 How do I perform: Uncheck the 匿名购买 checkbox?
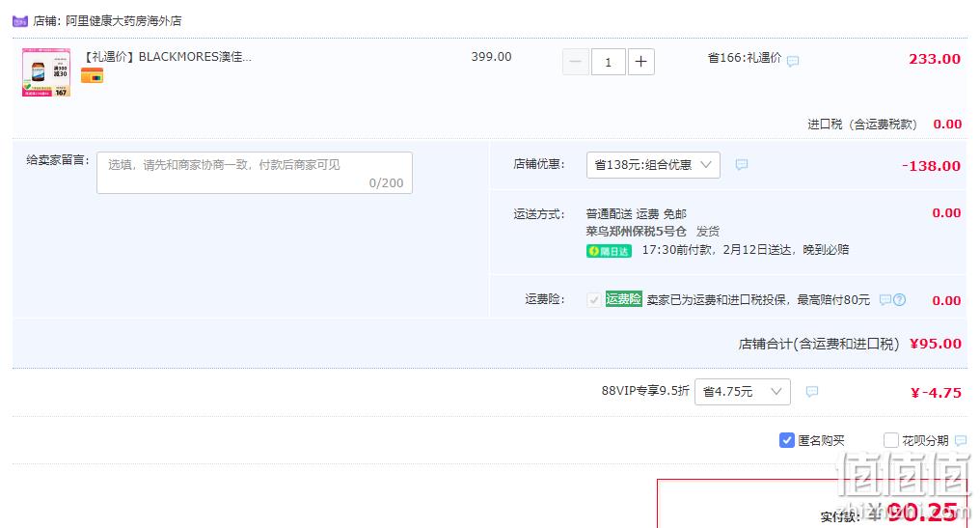click(x=787, y=440)
